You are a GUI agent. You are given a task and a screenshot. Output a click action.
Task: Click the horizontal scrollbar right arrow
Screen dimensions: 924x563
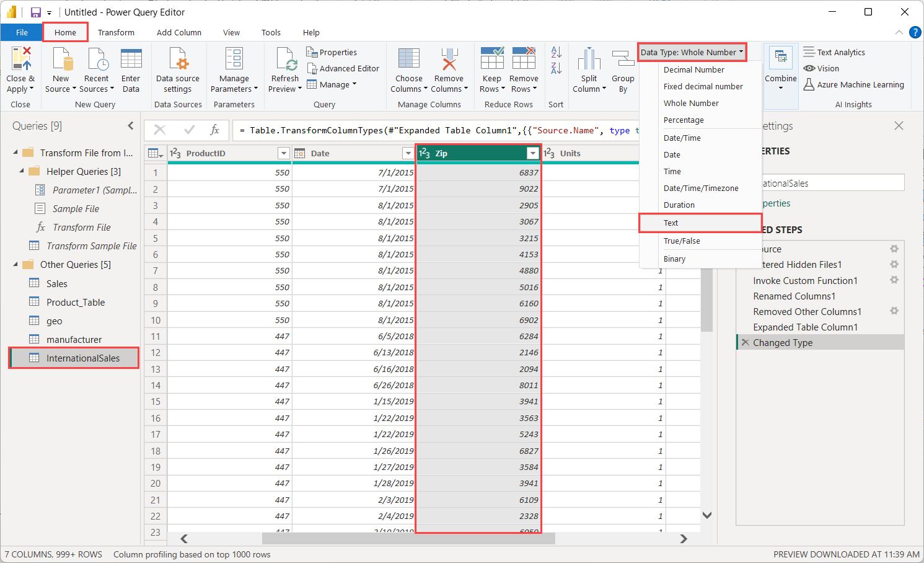(x=683, y=539)
